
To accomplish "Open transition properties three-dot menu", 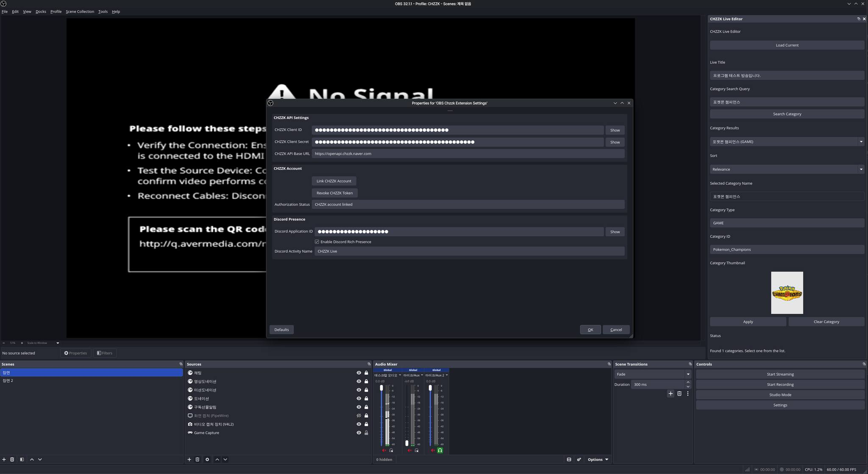I will point(687,394).
